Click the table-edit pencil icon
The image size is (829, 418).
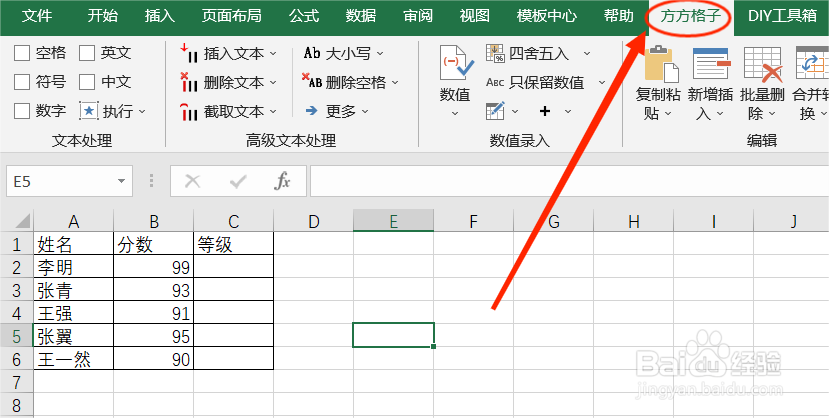[495, 110]
